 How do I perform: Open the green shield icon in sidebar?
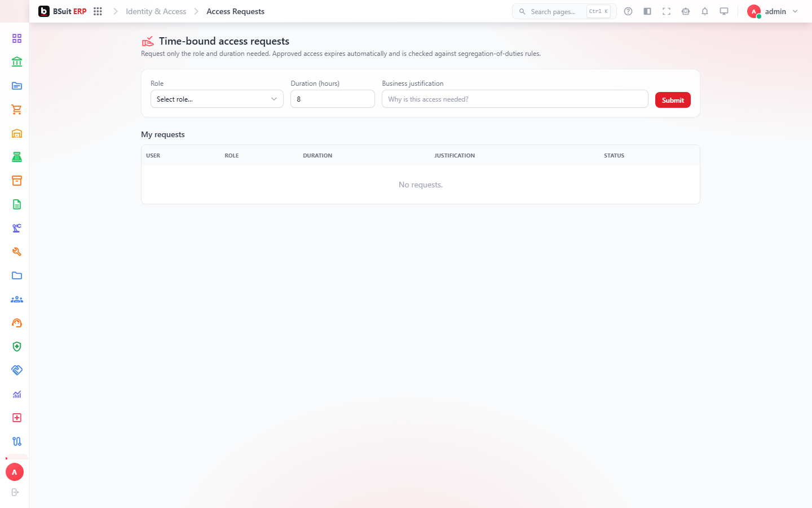pyautogui.click(x=17, y=347)
